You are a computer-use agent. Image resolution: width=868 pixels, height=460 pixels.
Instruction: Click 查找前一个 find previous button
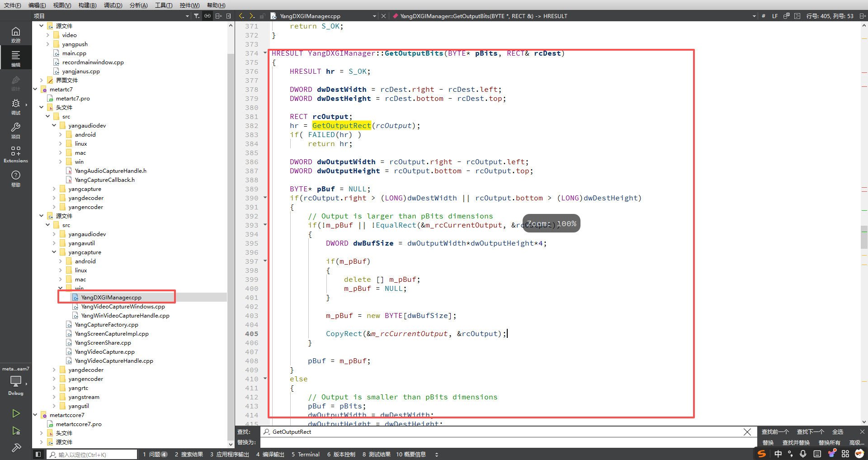coord(775,432)
